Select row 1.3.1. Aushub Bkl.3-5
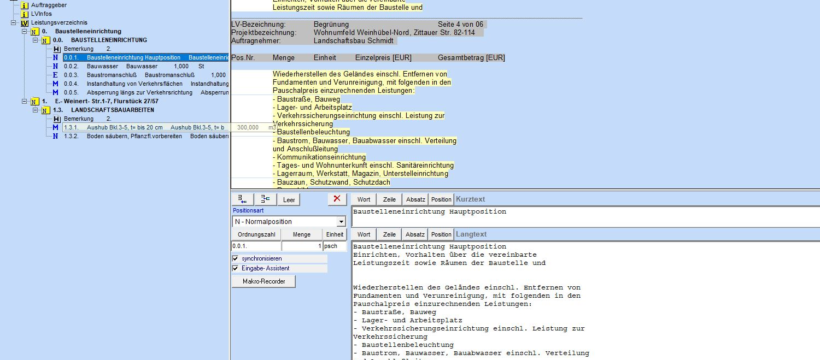This screenshot has height=360, width=820. coord(146,128)
